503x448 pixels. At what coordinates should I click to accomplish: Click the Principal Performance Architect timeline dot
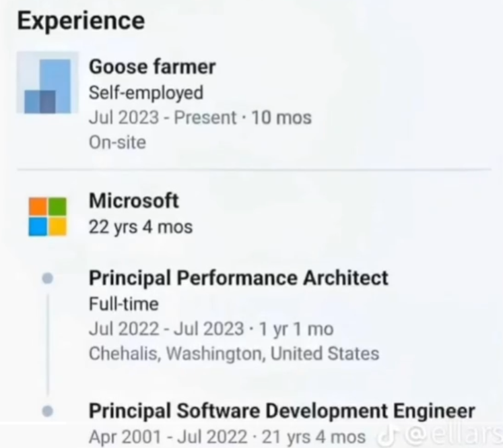click(48, 278)
